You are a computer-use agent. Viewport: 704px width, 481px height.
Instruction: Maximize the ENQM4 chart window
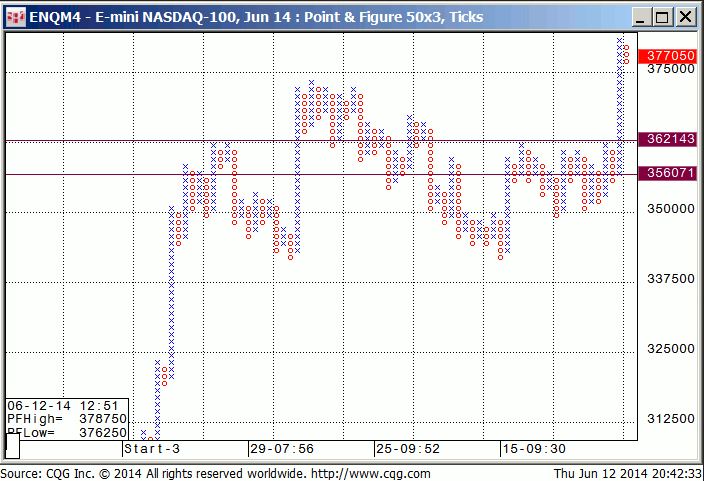coord(660,17)
